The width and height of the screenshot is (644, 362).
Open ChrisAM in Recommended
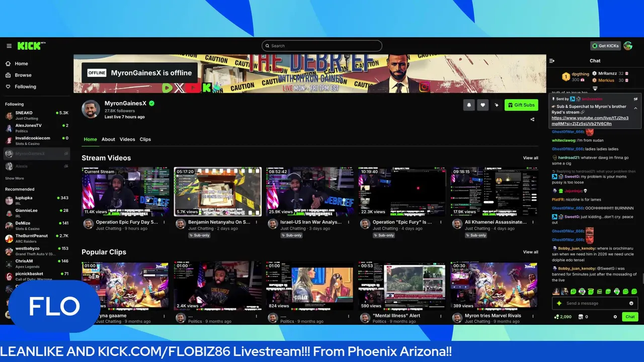37,263
